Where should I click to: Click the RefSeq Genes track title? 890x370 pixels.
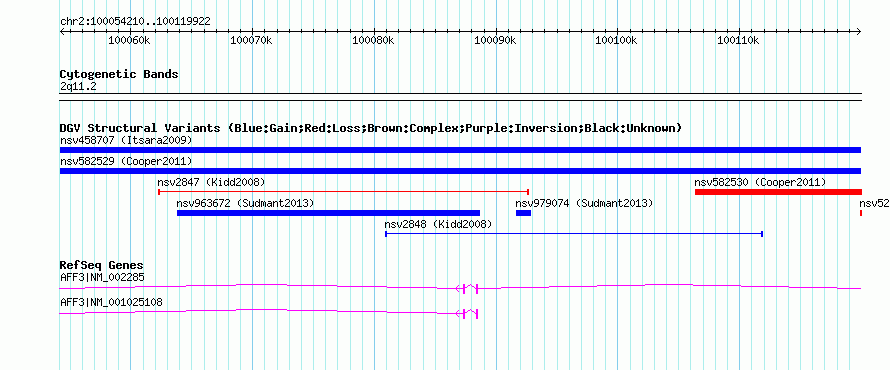101,266
